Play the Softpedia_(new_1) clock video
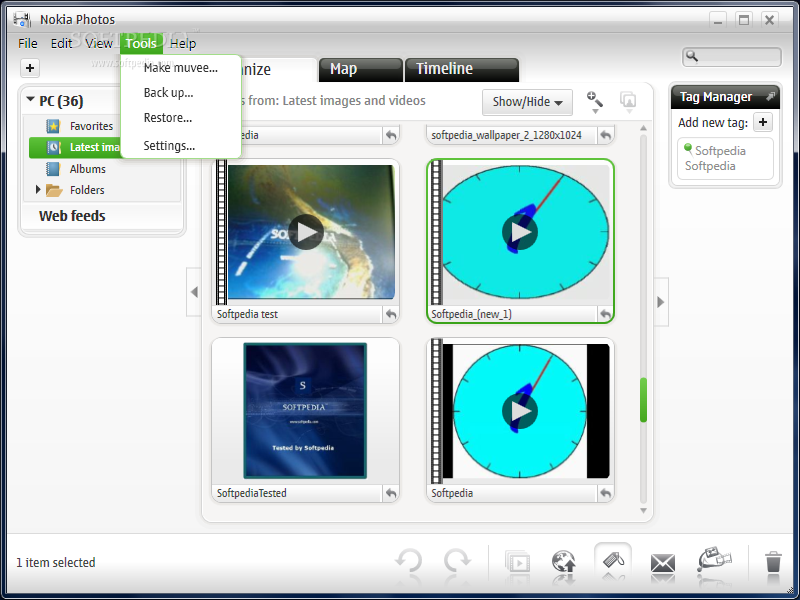800x600 pixels. 520,232
